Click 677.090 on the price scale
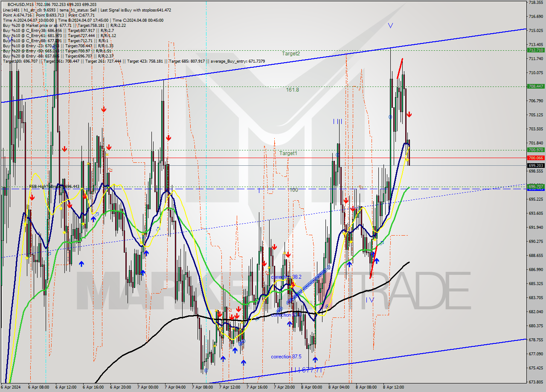546x392 pixels. click(536, 354)
